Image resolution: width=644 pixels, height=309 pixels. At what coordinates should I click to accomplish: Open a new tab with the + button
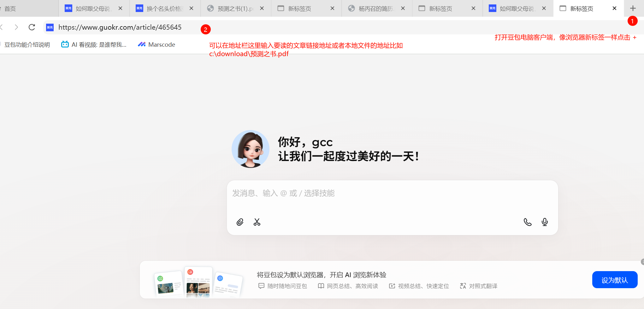click(633, 8)
